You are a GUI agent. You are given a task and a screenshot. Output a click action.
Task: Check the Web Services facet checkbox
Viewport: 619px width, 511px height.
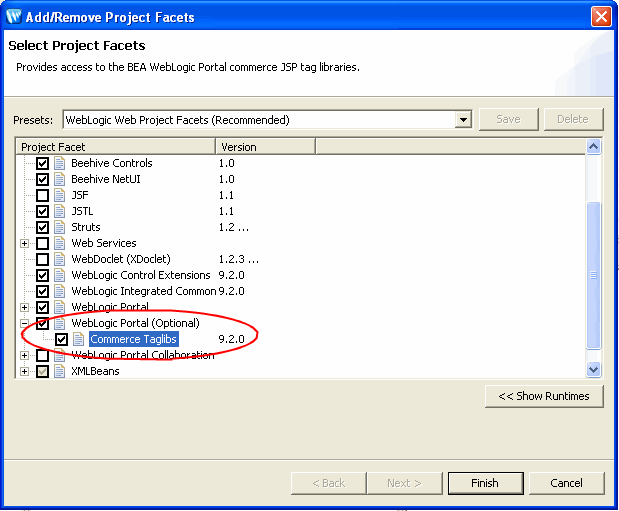tap(43, 243)
